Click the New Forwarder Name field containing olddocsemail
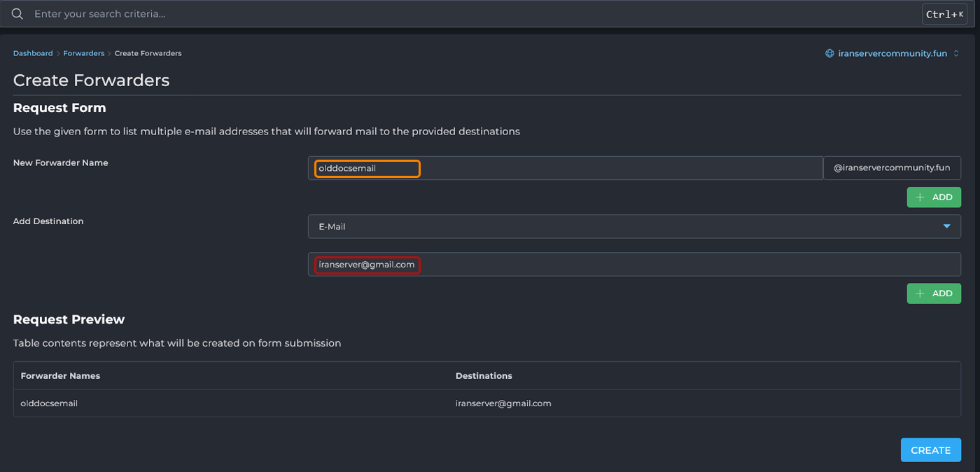This screenshot has height=472, width=980. coord(565,168)
